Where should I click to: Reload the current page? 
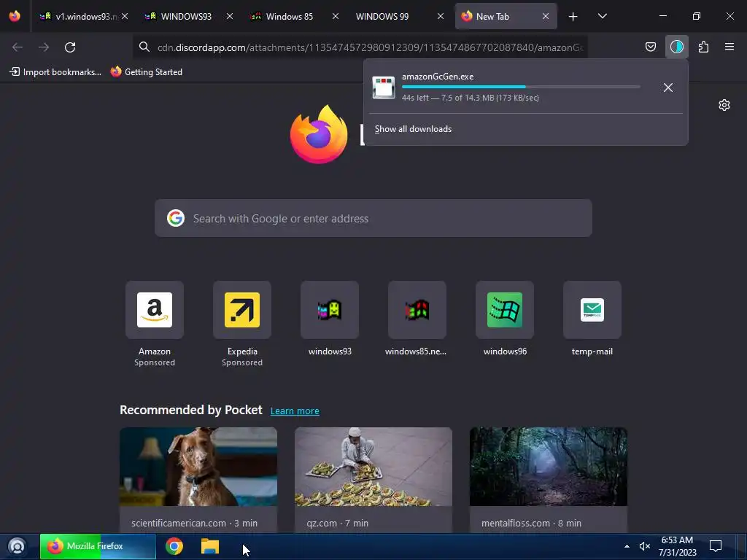tap(70, 47)
